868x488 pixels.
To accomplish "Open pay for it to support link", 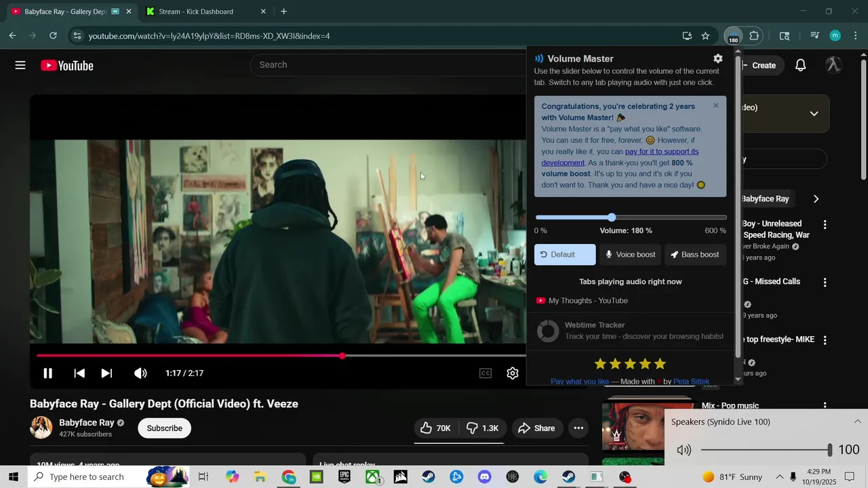I will 620,157.
